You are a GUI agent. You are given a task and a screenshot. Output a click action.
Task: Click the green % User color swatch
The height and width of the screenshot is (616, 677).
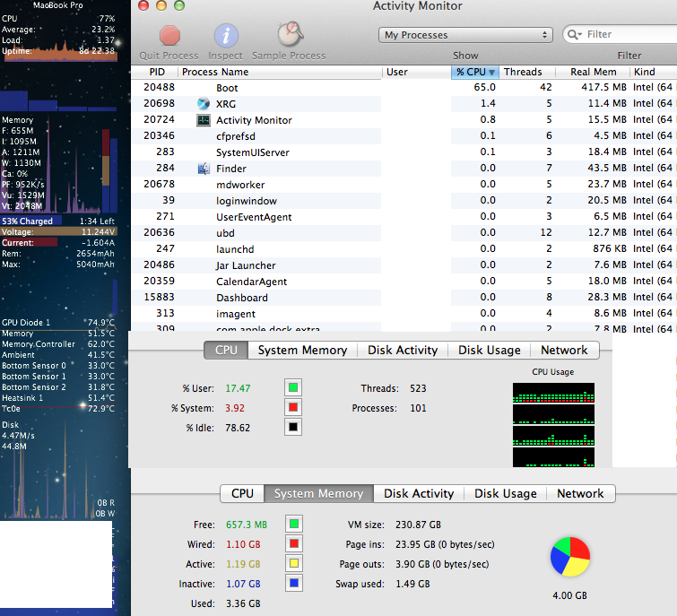(x=293, y=387)
